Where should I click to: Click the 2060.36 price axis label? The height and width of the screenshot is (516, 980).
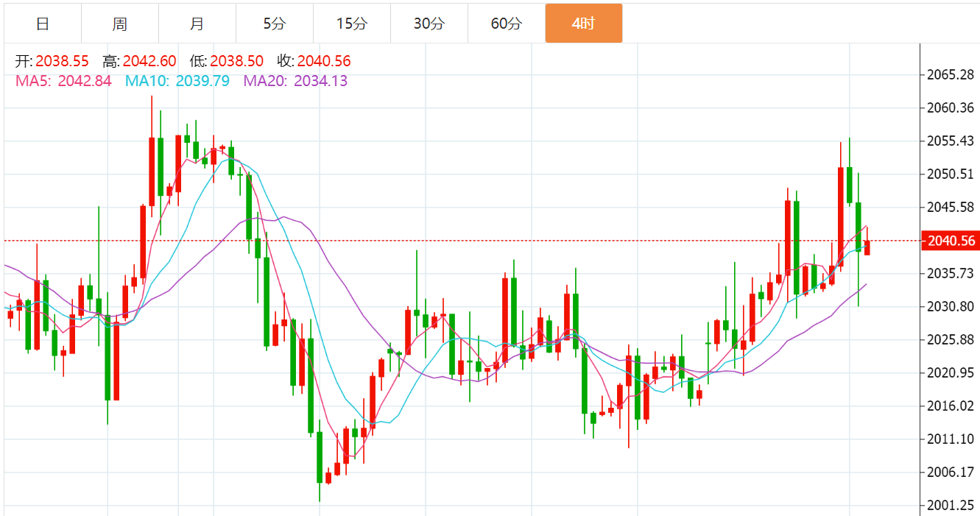[951, 108]
